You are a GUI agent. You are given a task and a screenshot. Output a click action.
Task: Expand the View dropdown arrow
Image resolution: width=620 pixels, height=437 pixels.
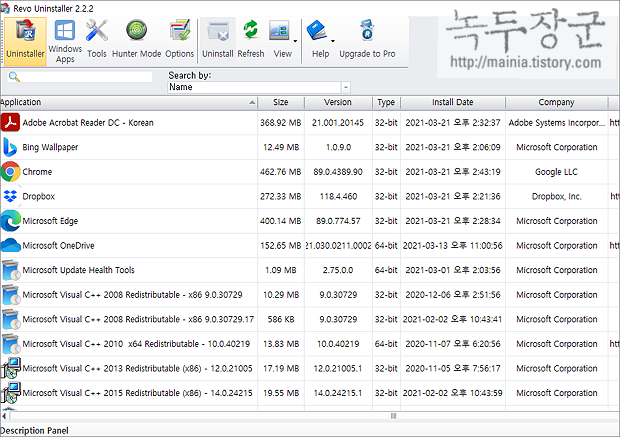[295, 41]
